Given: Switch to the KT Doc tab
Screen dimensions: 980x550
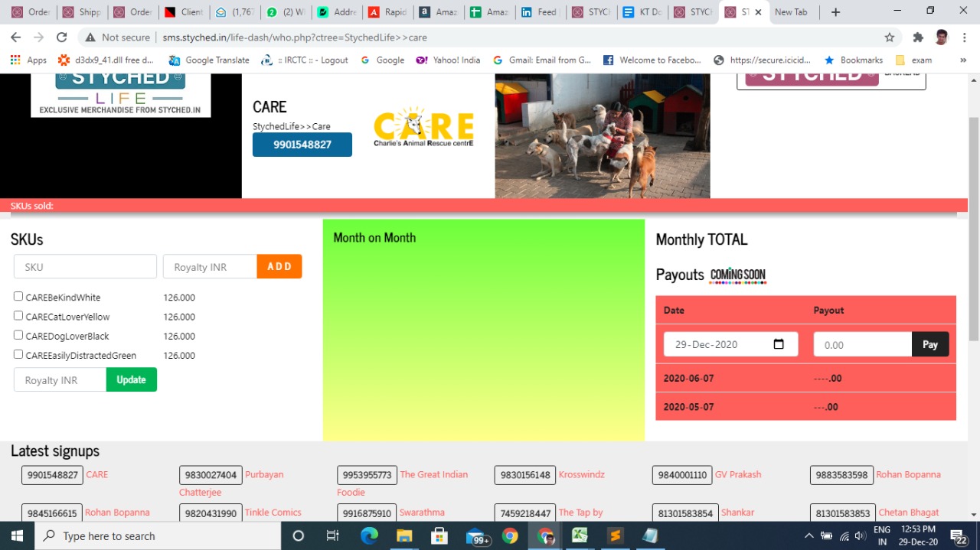Looking at the screenshot, I should [x=642, y=12].
